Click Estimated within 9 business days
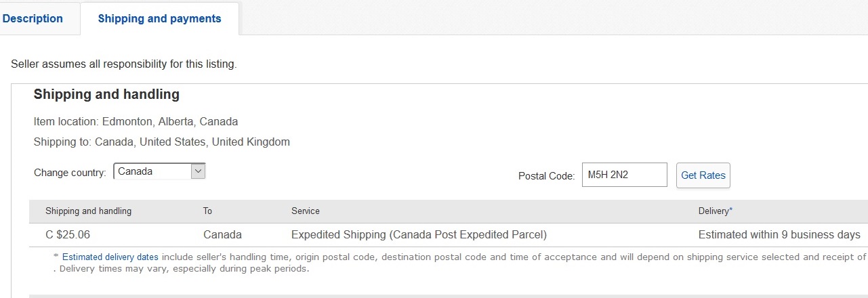Image resolution: width=868 pixels, height=298 pixels. tap(779, 235)
